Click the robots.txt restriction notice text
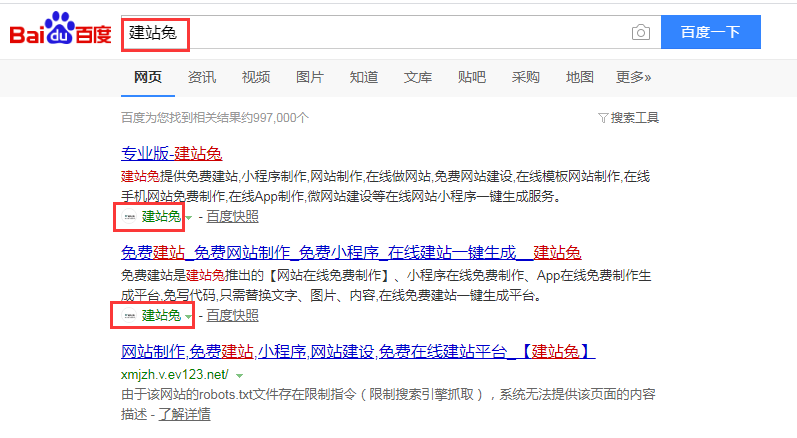797x438 pixels. 388,404
